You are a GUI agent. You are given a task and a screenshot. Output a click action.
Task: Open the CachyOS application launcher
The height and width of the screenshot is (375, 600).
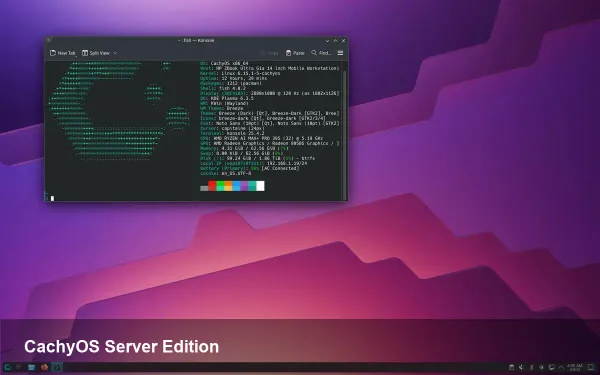pyautogui.click(x=8, y=367)
